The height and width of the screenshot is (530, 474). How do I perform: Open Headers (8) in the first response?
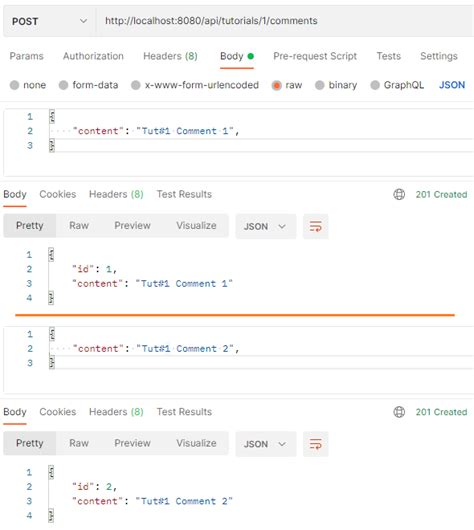pyautogui.click(x=116, y=194)
